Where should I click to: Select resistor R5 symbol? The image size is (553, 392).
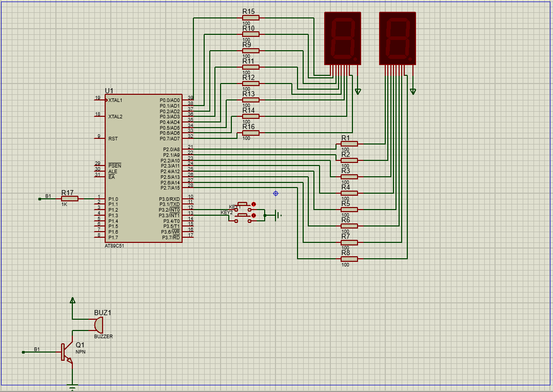[349, 210]
